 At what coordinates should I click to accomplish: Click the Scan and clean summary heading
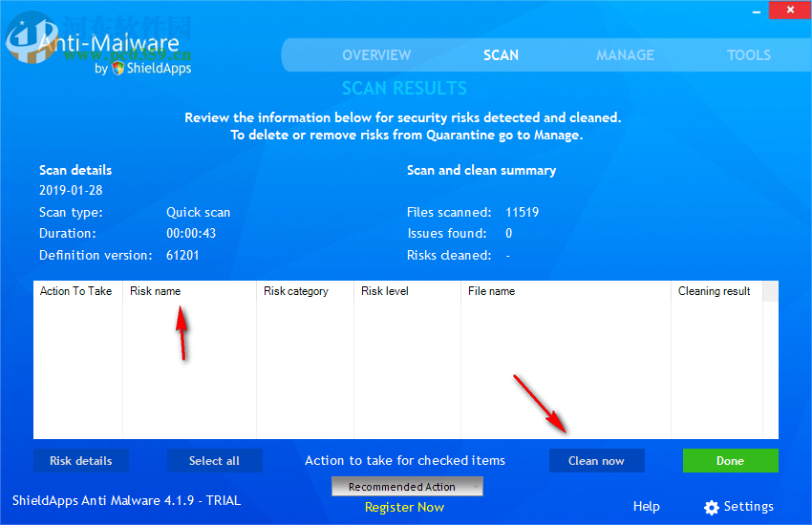481,170
